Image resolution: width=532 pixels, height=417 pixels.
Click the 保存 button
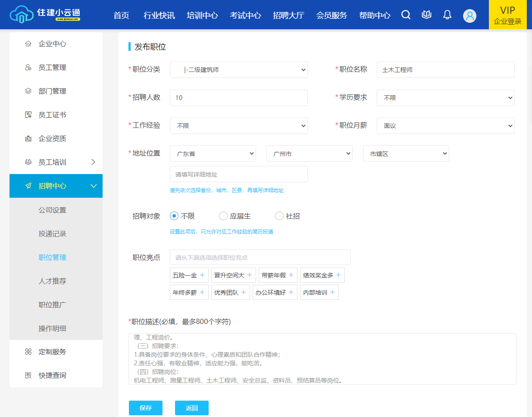(145, 408)
